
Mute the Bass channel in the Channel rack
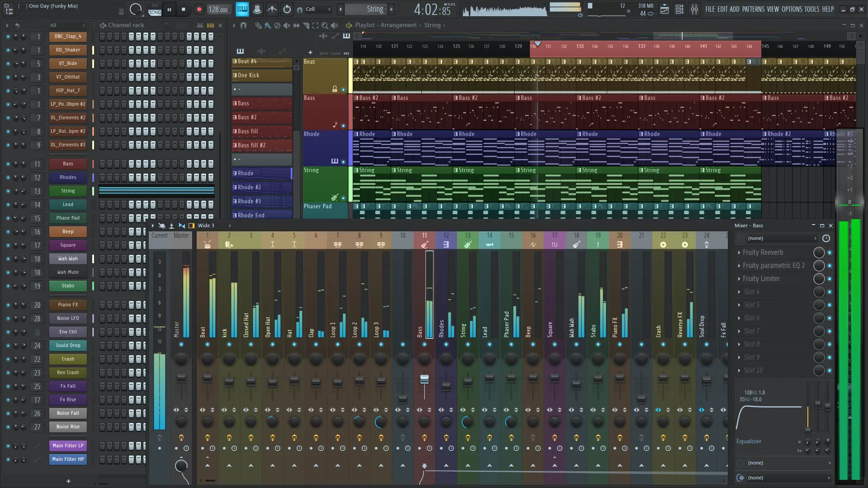(7, 164)
